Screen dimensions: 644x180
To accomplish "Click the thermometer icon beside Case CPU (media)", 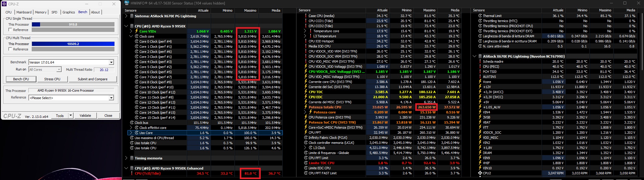I will [306, 16].
